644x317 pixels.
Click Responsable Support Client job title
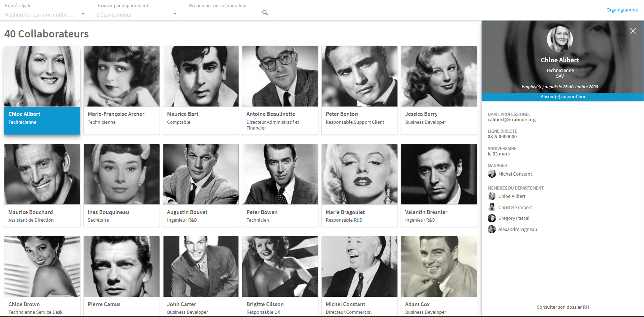click(x=355, y=122)
